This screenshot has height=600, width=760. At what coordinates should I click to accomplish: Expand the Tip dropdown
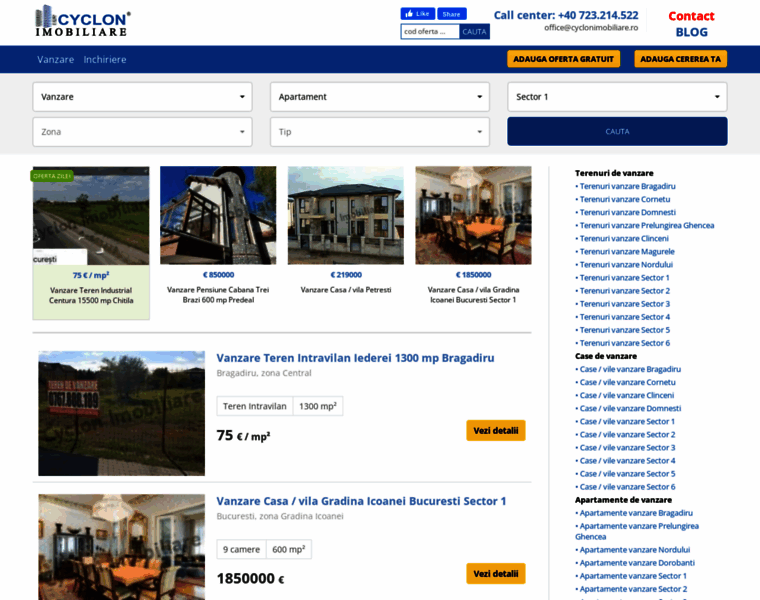pyautogui.click(x=380, y=132)
